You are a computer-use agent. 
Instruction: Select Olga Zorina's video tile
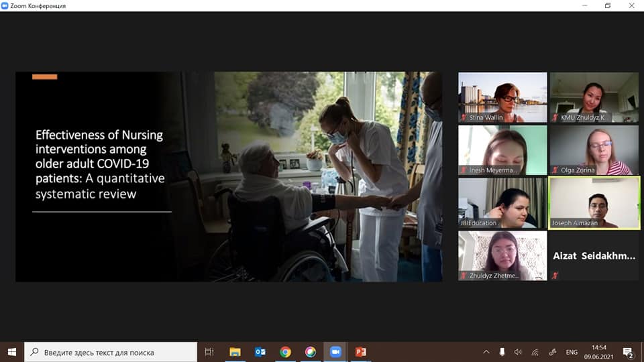point(594,149)
